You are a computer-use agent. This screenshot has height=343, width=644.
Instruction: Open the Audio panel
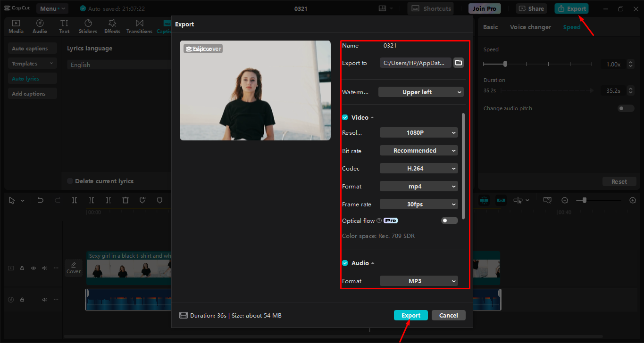coord(40,25)
